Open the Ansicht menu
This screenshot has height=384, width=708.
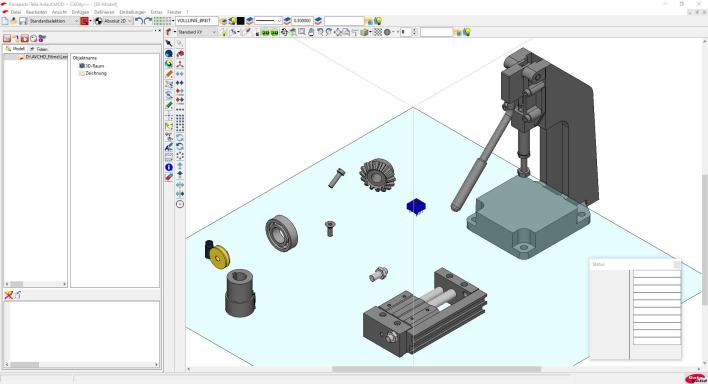pos(59,12)
